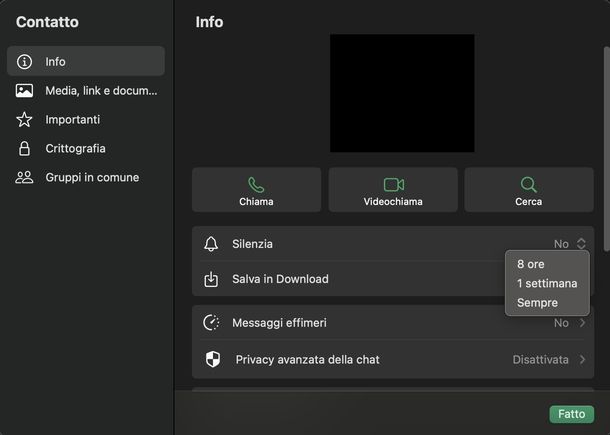Click the Messaggi effimeri timer icon

[x=211, y=323]
